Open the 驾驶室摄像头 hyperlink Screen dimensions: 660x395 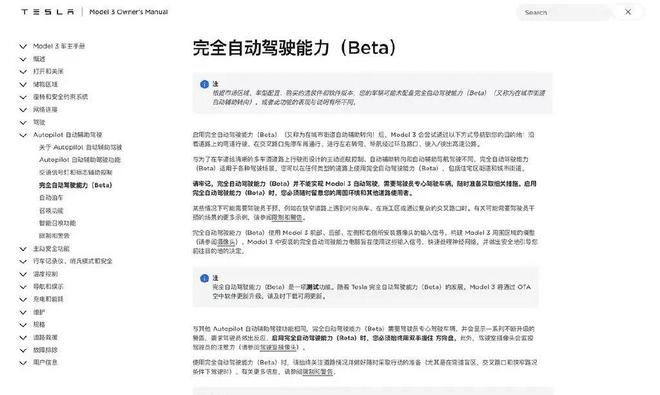tap(278, 347)
